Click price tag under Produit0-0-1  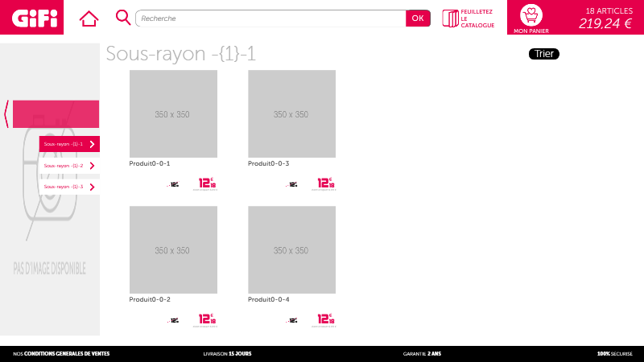[x=208, y=184]
